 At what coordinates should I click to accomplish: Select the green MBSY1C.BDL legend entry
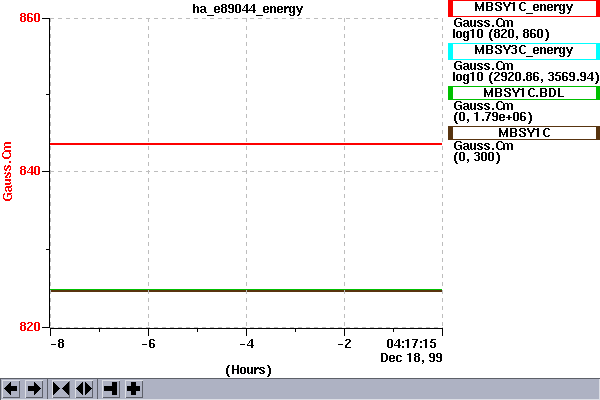coord(524,92)
